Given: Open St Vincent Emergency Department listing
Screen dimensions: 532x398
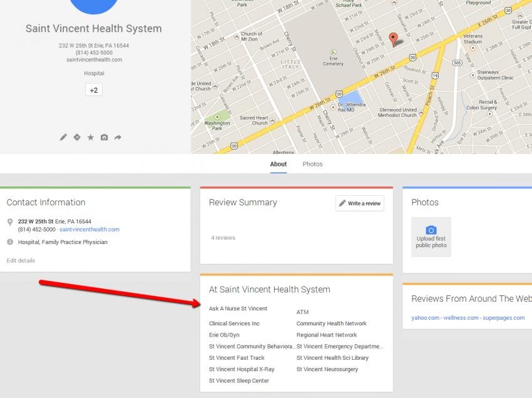Looking at the screenshot, I should [x=340, y=347].
